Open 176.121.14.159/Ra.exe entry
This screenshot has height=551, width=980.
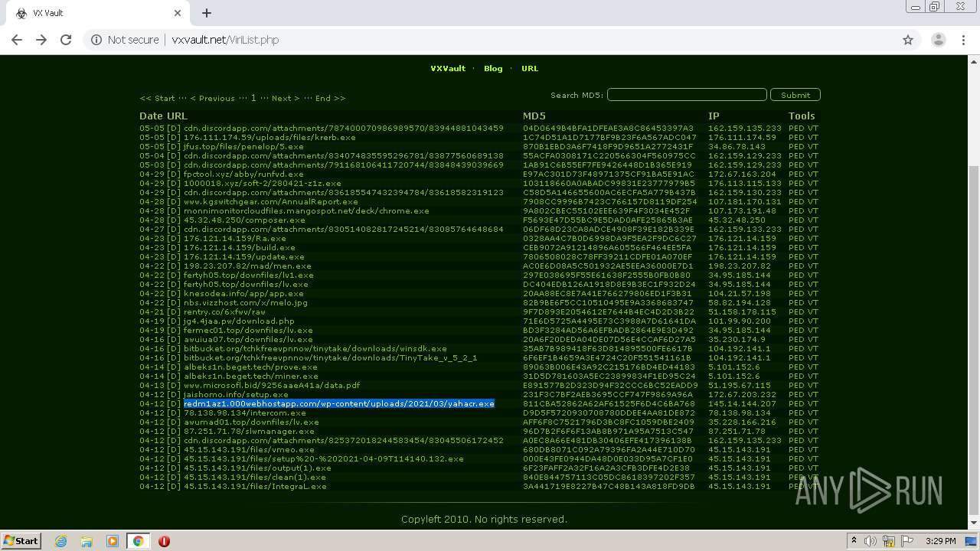point(235,239)
